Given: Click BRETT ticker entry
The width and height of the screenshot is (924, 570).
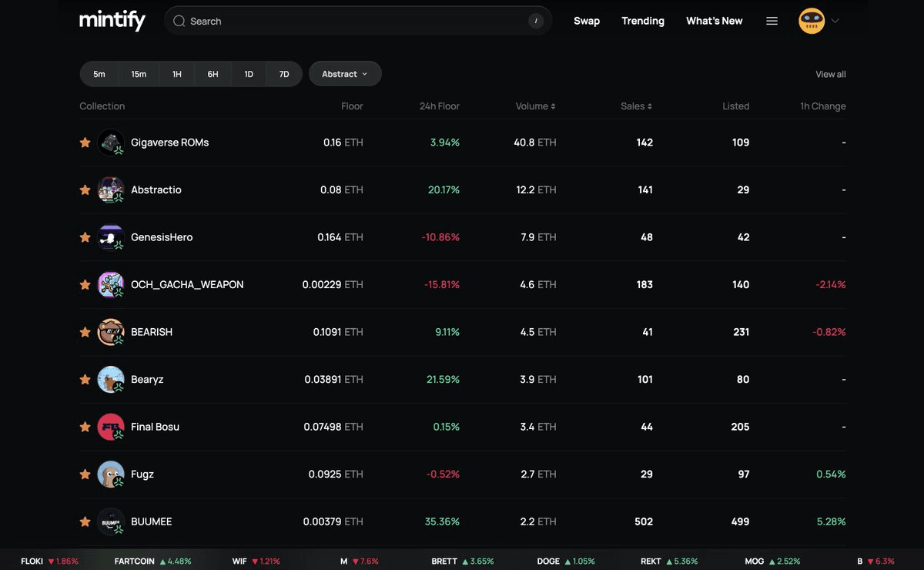Looking at the screenshot, I should click(x=462, y=561).
